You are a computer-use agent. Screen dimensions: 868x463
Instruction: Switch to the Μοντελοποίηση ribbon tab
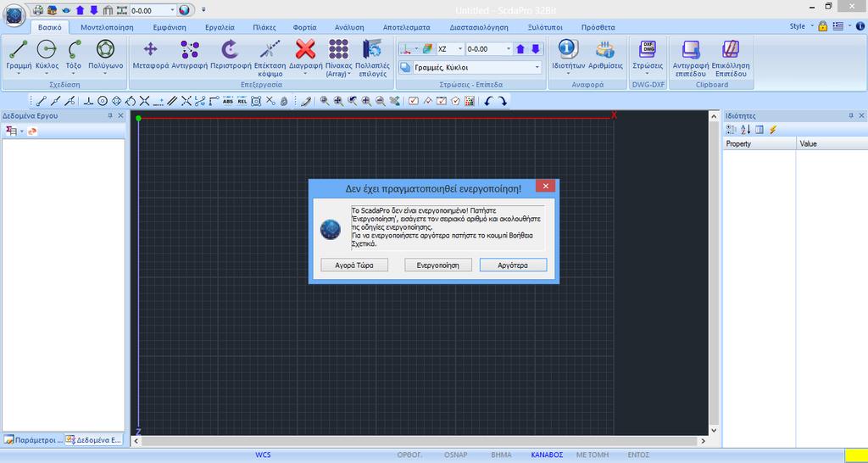[x=108, y=27]
